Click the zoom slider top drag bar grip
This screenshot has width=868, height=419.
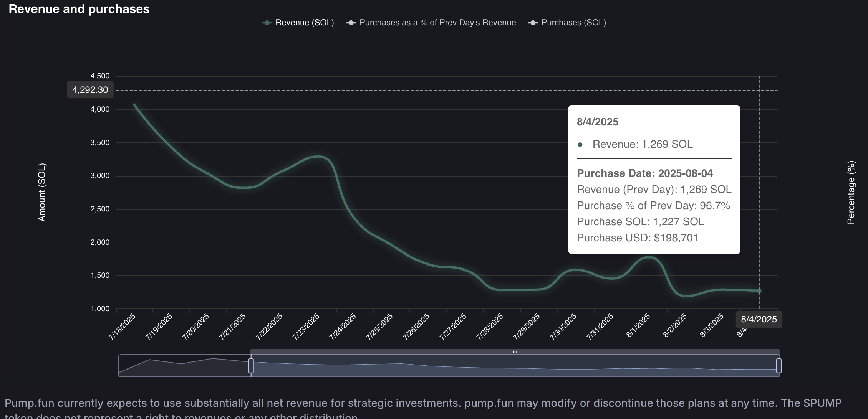[515, 351]
